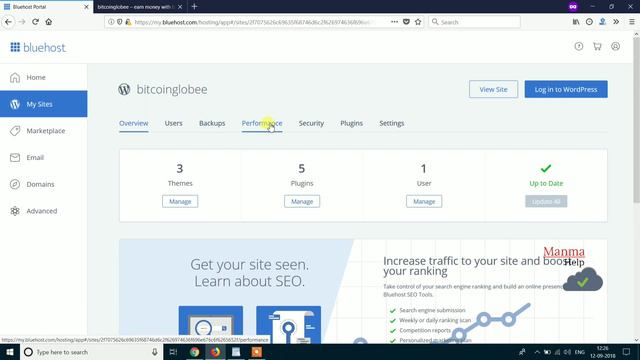The width and height of the screenshot is (640, 360).
Task: Switch to the Security tab
Action: (311, 123)
